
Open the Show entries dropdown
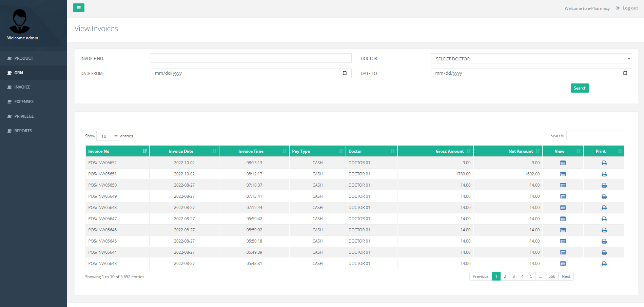108,136
